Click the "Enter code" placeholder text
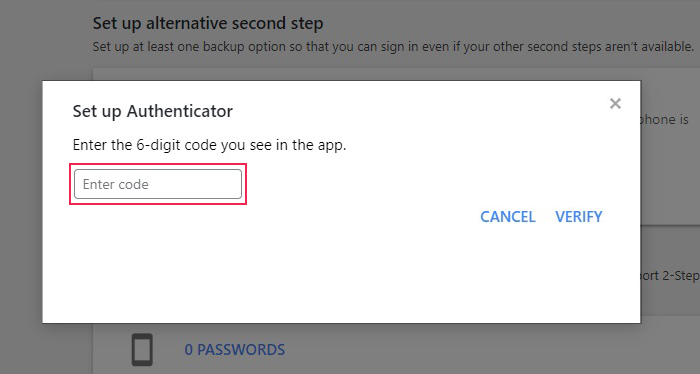This screenshot has width=700, height=374. pyautogui.click(x=116, y=184)
